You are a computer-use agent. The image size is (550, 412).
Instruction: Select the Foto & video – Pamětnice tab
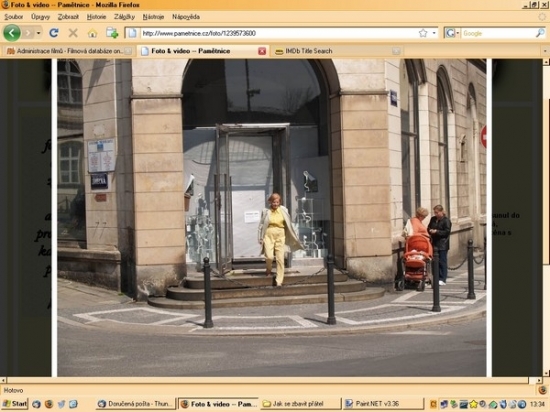pyautogui.click(x=203, y=51)
